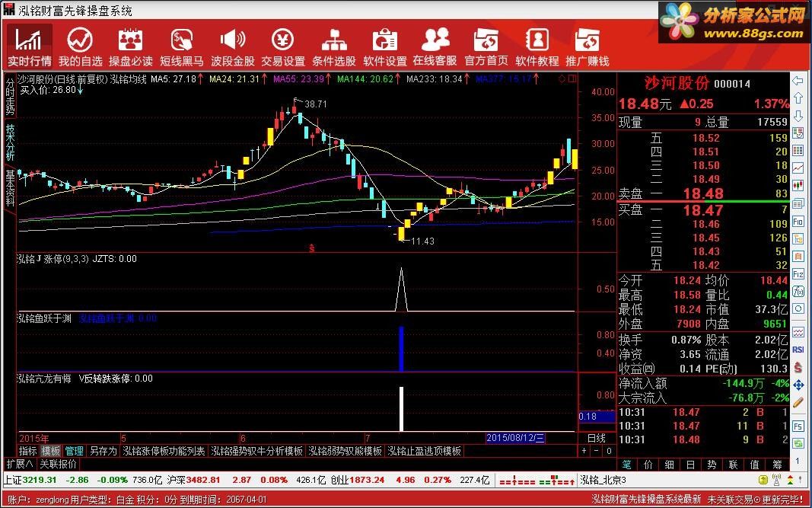The image size is (812, 508).
Task: Open 泓铭弱势驭熊模板
Action: point(345,451)
